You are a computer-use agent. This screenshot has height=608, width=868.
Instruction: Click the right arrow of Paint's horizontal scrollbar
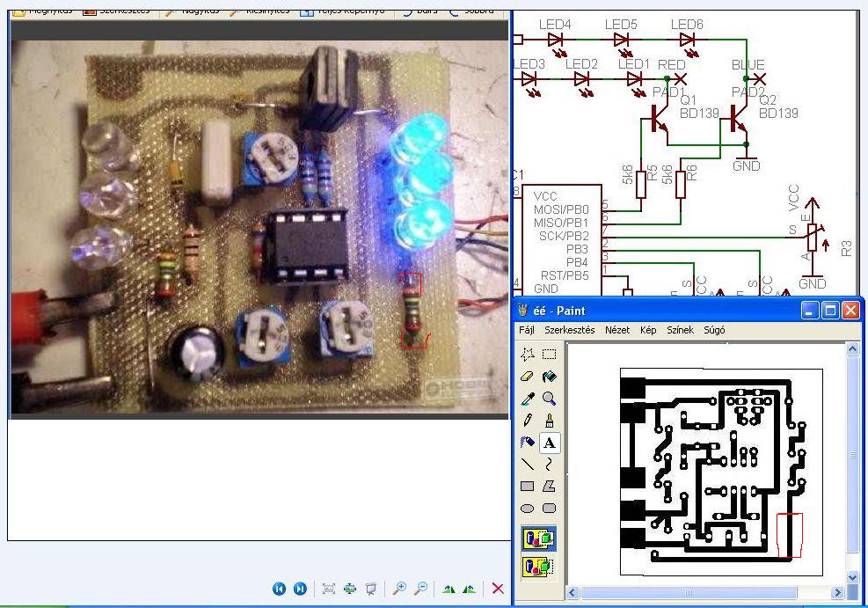837,592
